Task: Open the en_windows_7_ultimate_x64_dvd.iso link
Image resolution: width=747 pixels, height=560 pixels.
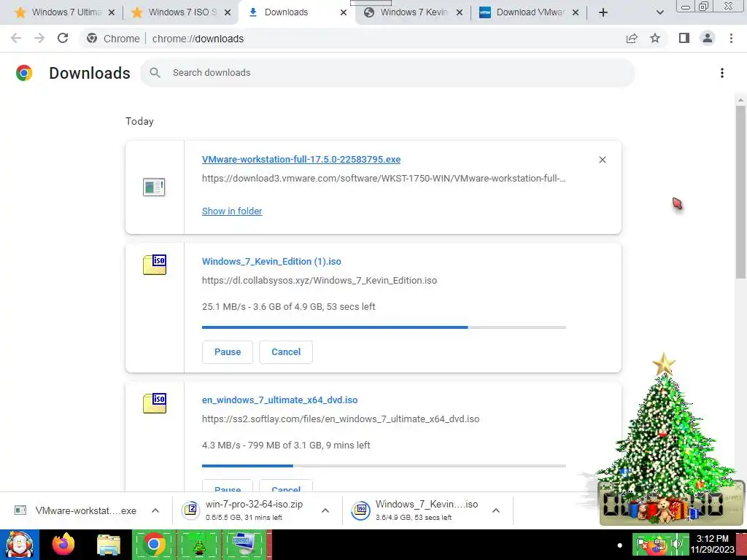Action: pyautogui.click(x=279, y=400)
